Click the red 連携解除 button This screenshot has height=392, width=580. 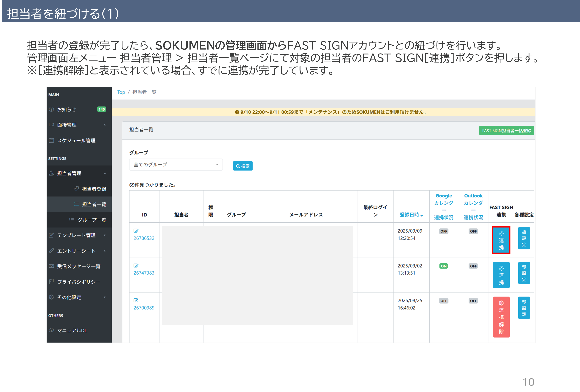[501, 317]
